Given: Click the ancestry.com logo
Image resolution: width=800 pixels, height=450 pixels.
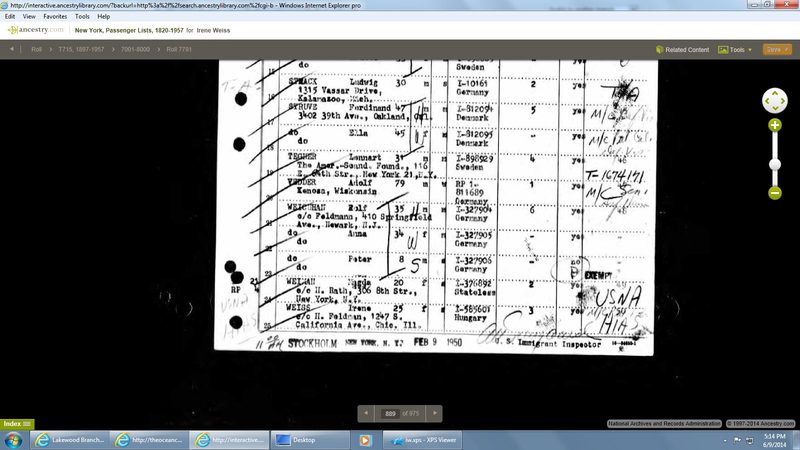Looking at the screenshot, I should click(x=36, y=30).
